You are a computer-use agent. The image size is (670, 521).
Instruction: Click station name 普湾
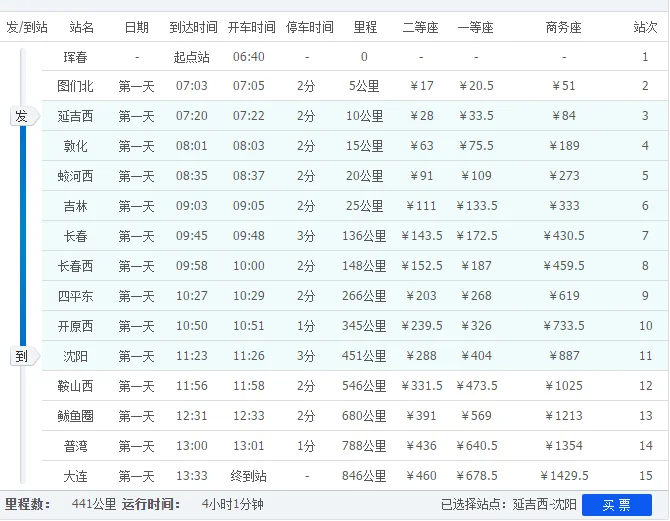pos(75,446)
